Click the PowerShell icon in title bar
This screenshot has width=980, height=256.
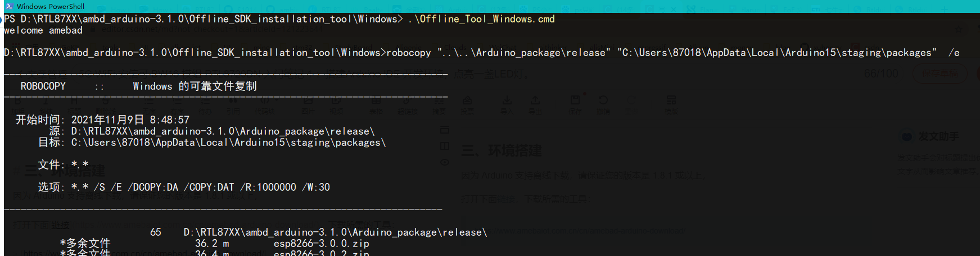click(9, 6)
